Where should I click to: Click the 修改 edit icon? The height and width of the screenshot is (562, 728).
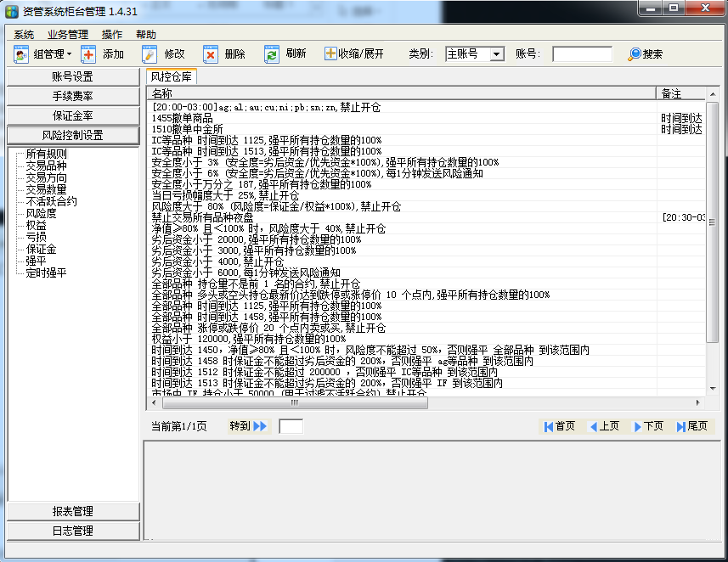150,54
